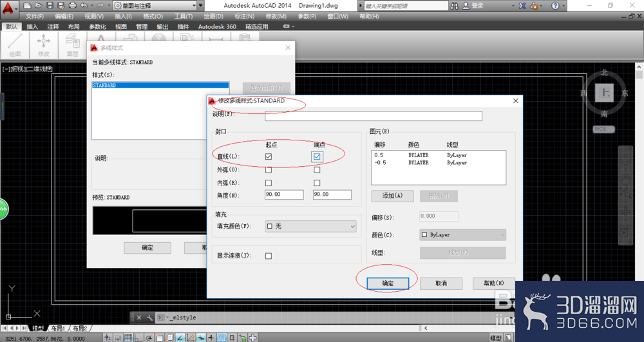Click 确定 in the 修改多线样式 dialog
644x342 pixels.
pyautogui.click(x=388, y=283)
